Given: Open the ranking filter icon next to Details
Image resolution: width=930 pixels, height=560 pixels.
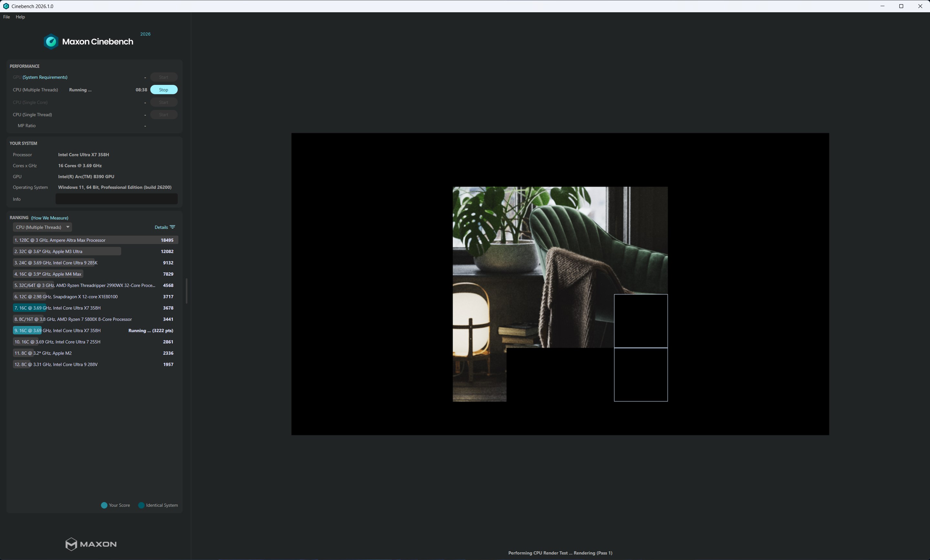Looking at the screenshot, I should coord(173,227).
